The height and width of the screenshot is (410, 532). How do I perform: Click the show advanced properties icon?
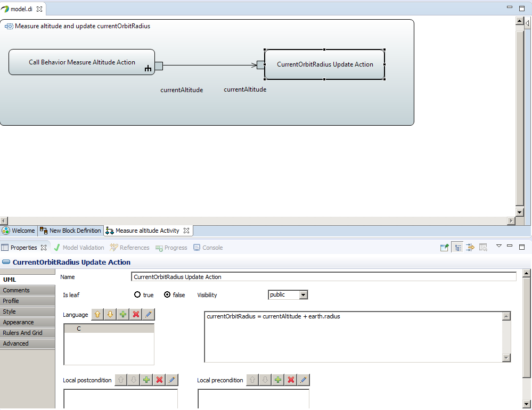click(x=470, y=248)
